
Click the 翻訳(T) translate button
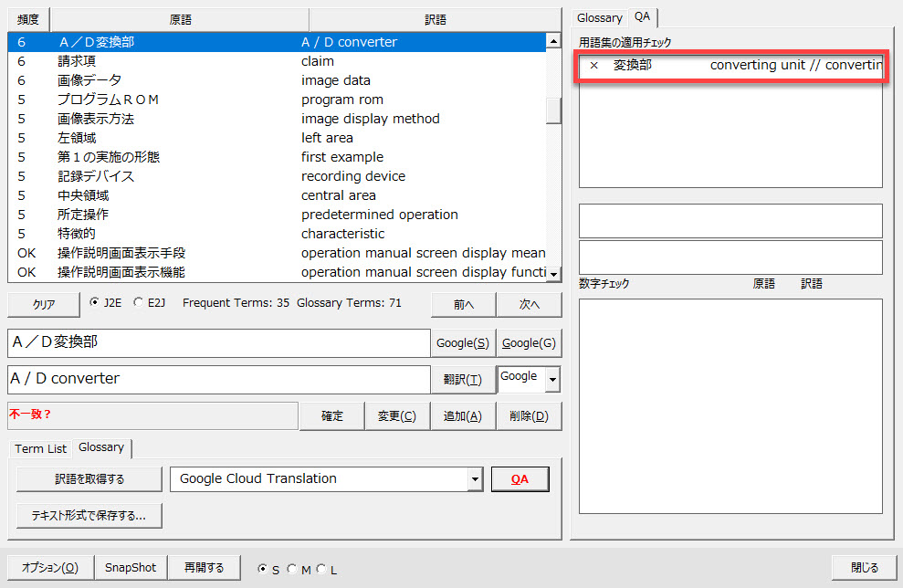click(463, 380)
